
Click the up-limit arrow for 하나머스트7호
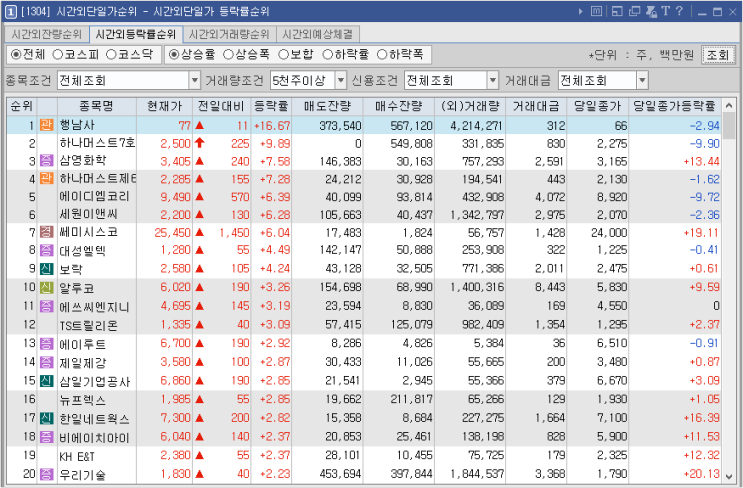tap(199, 143)
